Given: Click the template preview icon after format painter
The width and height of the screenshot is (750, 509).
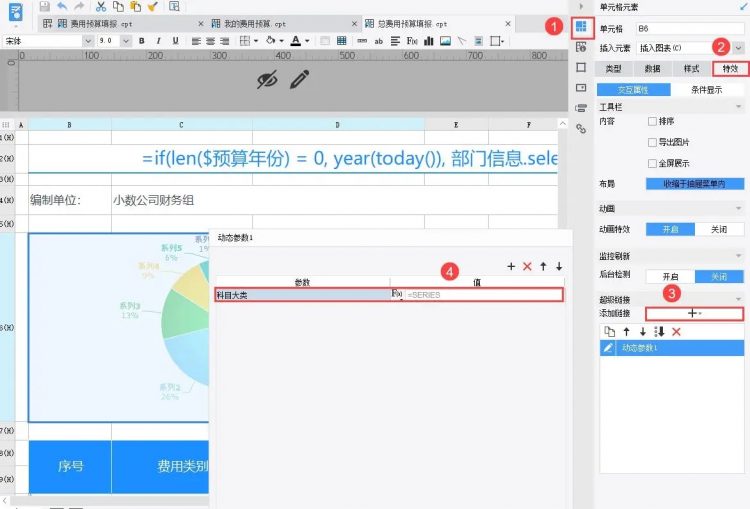Looking at the screenshot, I should (x=175, y=6).
